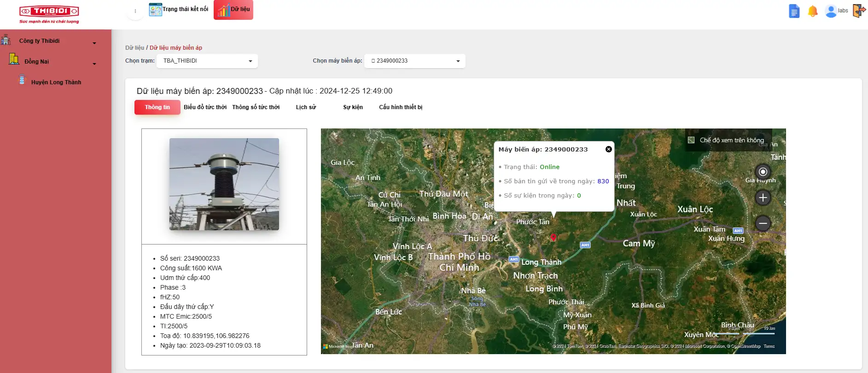The width and height of the screenshot is (868, 373).
Task: Click the THIBIDI logo
Action: coord(49,14)
